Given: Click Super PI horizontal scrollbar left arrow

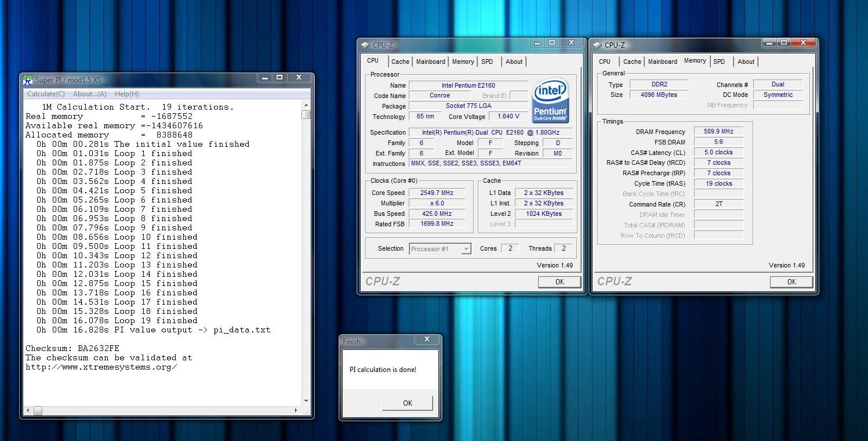Looking at the screenshot, I should 29,411.
